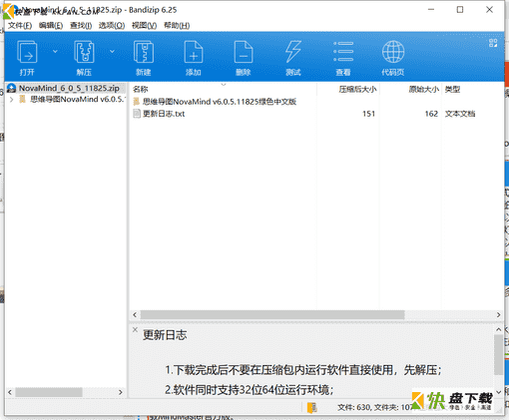Click preview pane scroll down arrow
Image resolution: width=509 pixels, height=420 pixels.
coord(498,392)
